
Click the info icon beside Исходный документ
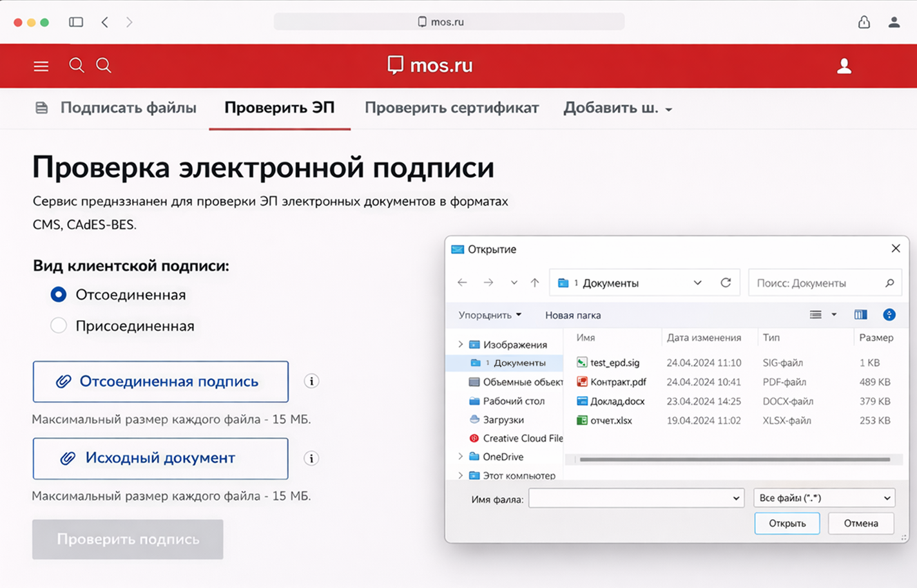311,458
